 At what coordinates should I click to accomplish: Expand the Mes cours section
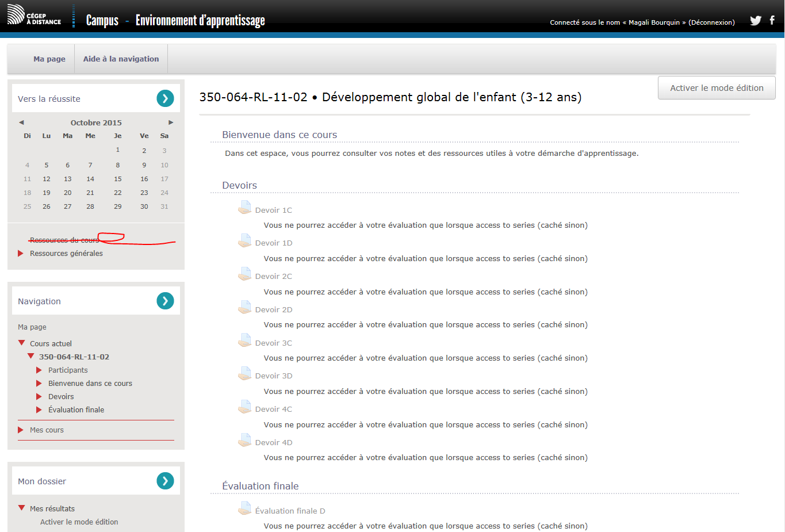(21, 430)
